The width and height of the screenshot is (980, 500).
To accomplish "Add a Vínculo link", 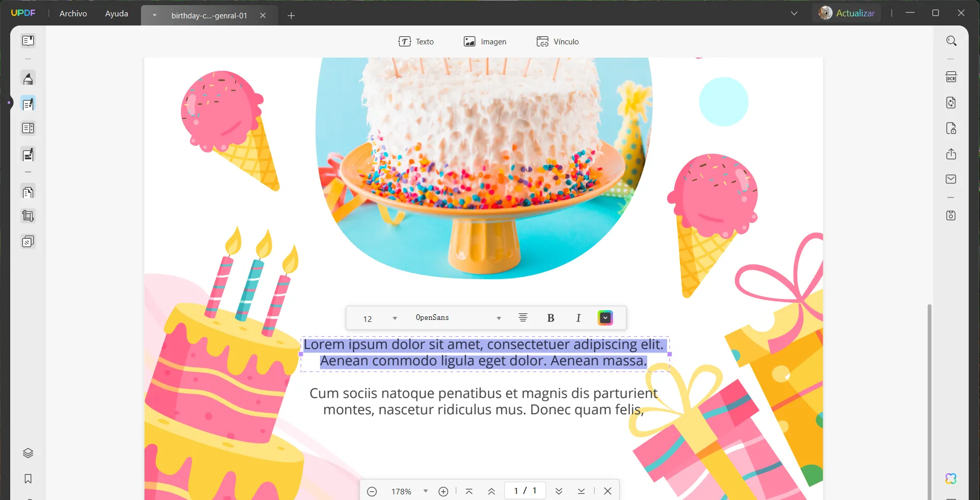I will pyautogui.click(x=557, y=41).
